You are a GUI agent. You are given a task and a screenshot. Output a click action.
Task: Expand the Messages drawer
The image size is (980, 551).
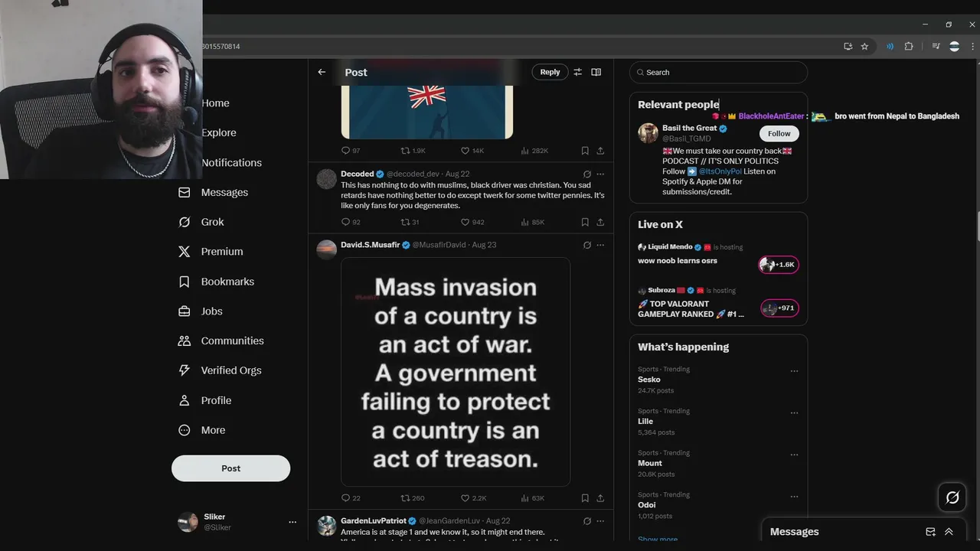[x=949, y=532]
